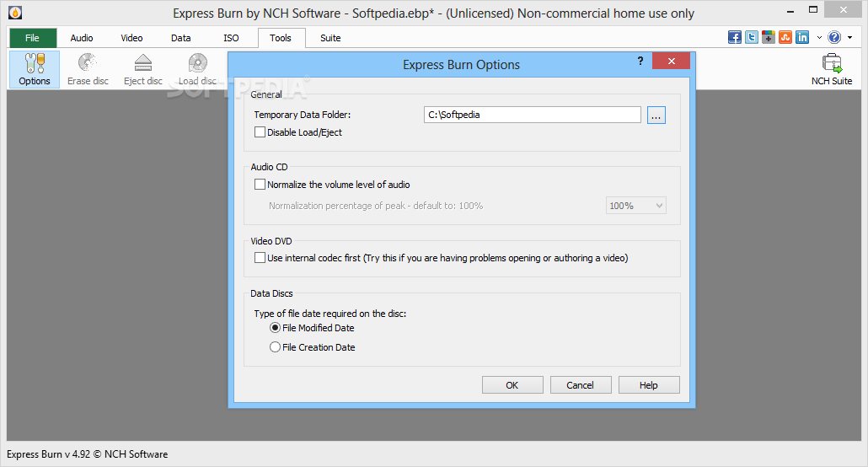Switch to the Audio tab
This screenshot has width=868, height=467.
(82, 38)
